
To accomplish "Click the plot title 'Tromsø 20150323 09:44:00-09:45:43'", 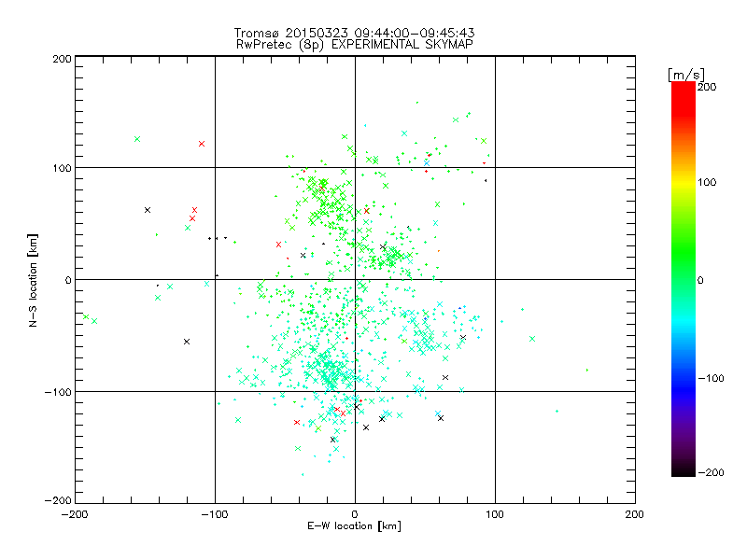I will point(354,33).
